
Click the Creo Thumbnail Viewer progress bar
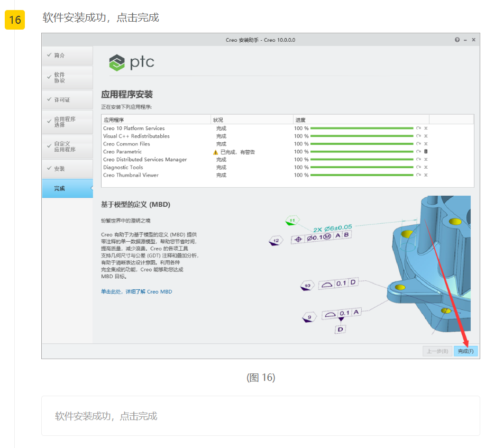[x=362, y=175]
